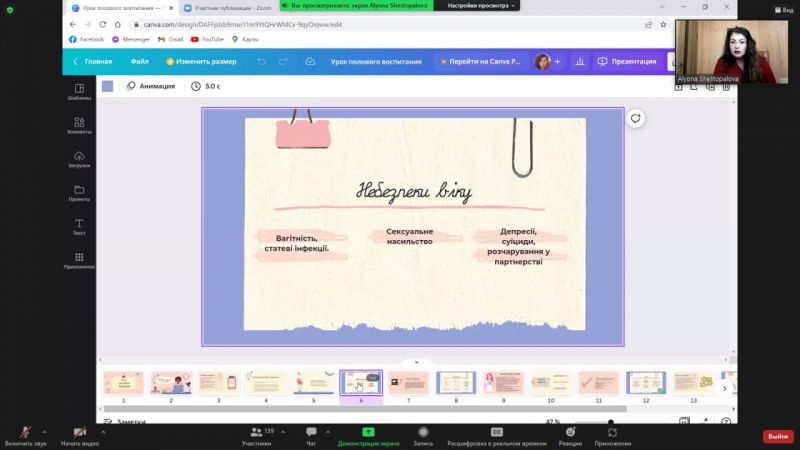Viewport: 800px width, 450px height.
Task: Collapse the slide thumbnails strip chevron
Action: [416, 362]
